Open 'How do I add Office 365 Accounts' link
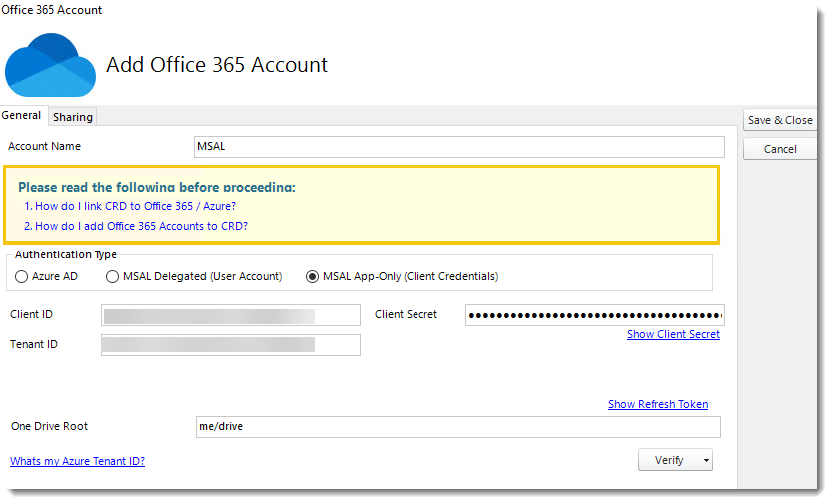832x504 pixels. (x=141, y=226)
